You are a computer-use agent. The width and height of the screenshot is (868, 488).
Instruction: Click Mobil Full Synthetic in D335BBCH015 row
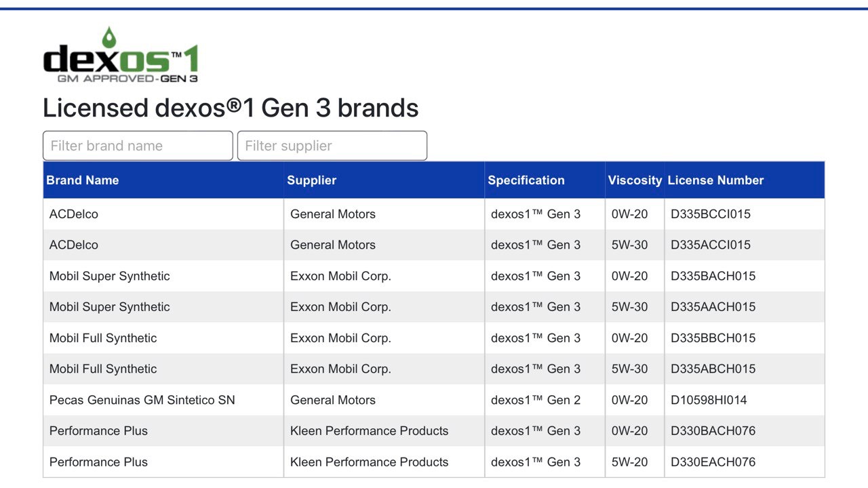(x=103, y=338)
